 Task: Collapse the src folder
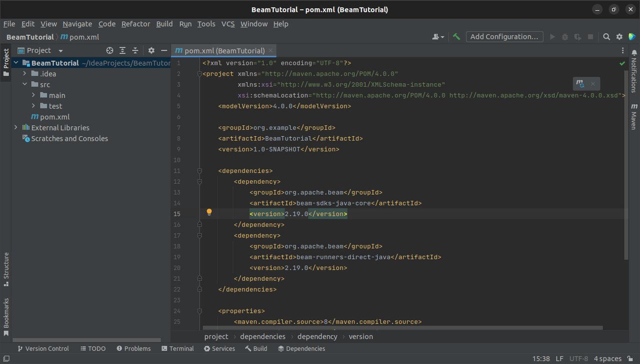(25, 84)
